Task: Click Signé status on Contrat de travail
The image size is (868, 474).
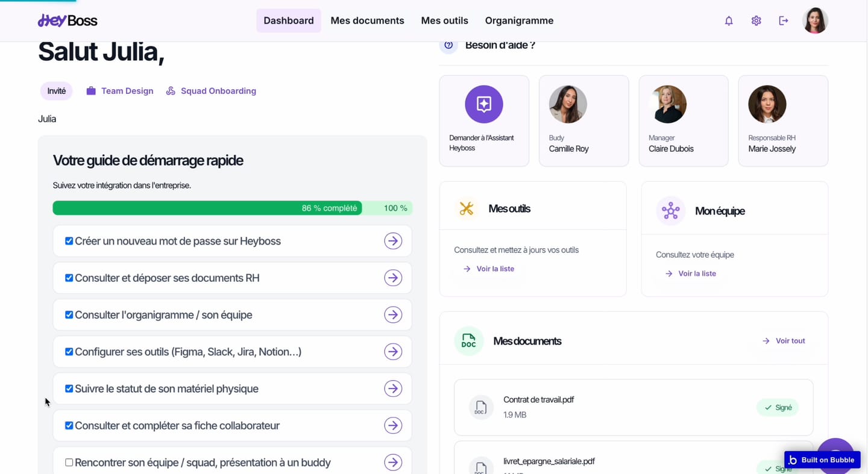Action: tap(778, 408)
